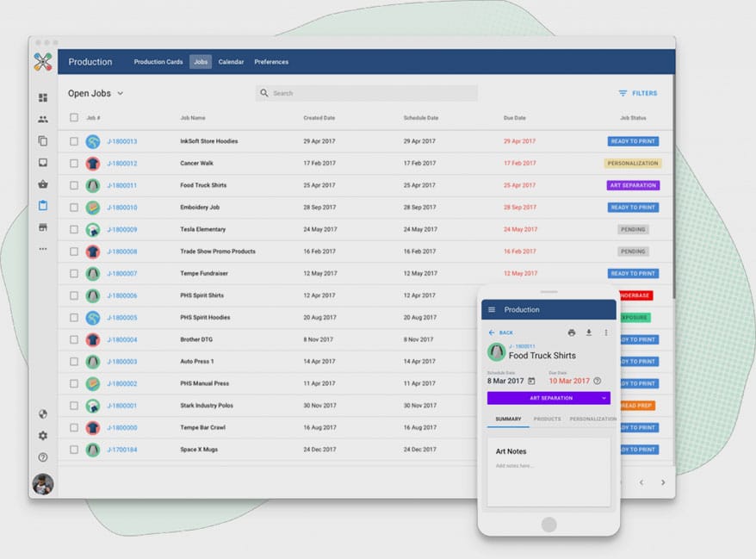Check the box for job J-1800013

pyautogui.click(x=74, y=141)
